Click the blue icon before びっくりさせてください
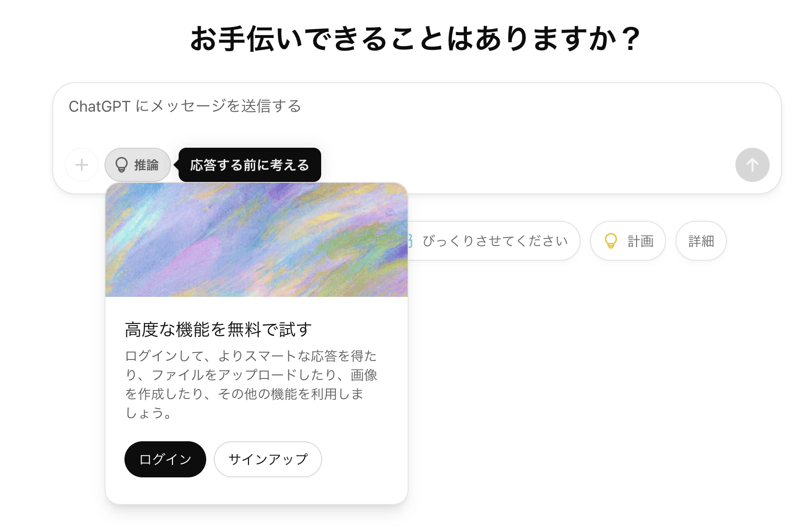 click(x=410, y=241)
